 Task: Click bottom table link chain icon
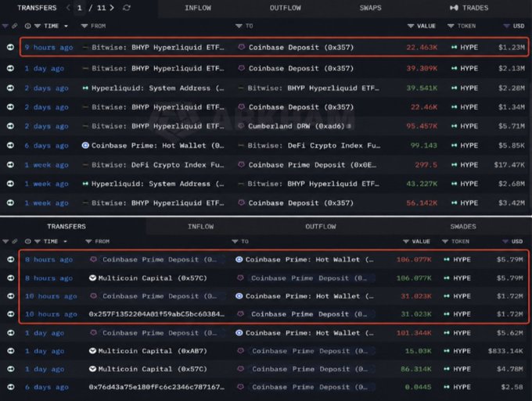point(15,242)
